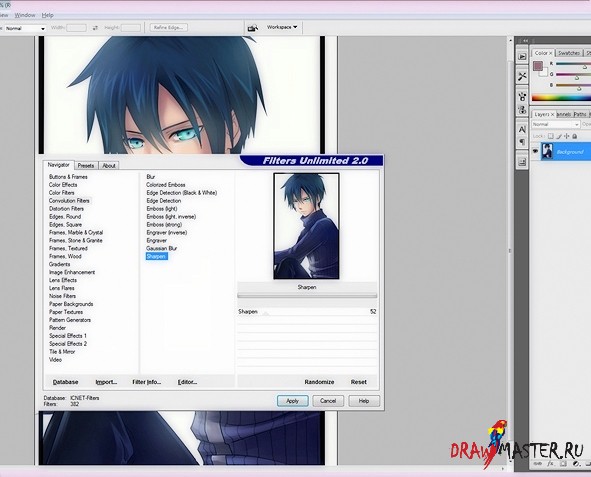Select the Image Enhancement category
Viewport: 591px width, 477px height.
pos(72,272)
